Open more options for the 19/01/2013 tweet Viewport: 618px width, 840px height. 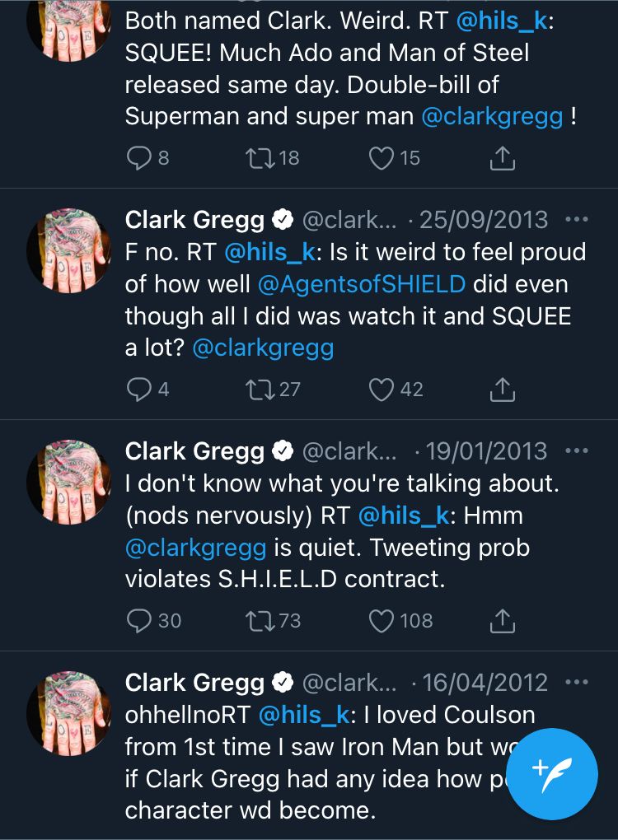click(x=577, y=451)
